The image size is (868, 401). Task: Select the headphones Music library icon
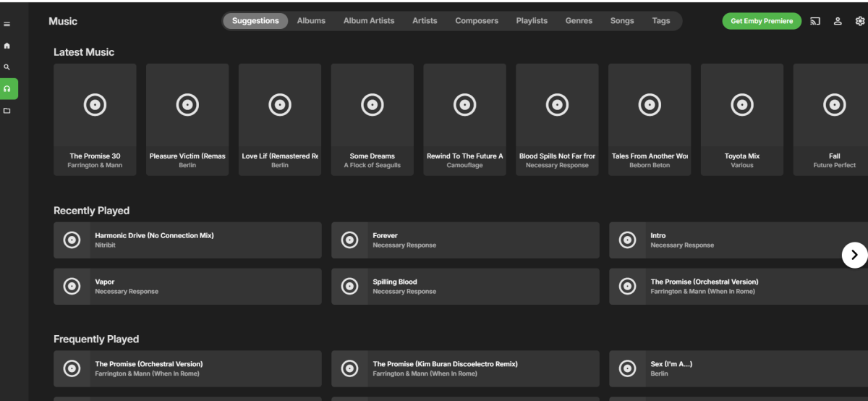pyautogui.click(x=7, y=89)
